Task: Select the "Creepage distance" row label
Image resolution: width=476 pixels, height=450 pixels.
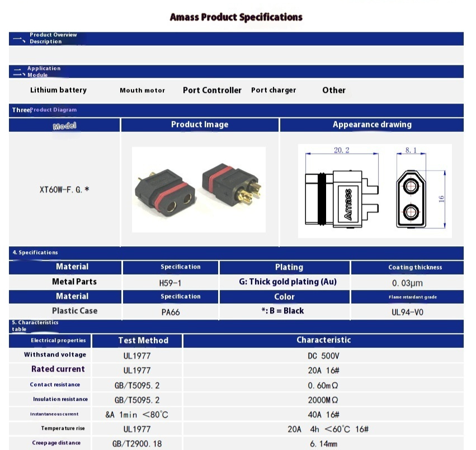Action: tap(56, 443)
